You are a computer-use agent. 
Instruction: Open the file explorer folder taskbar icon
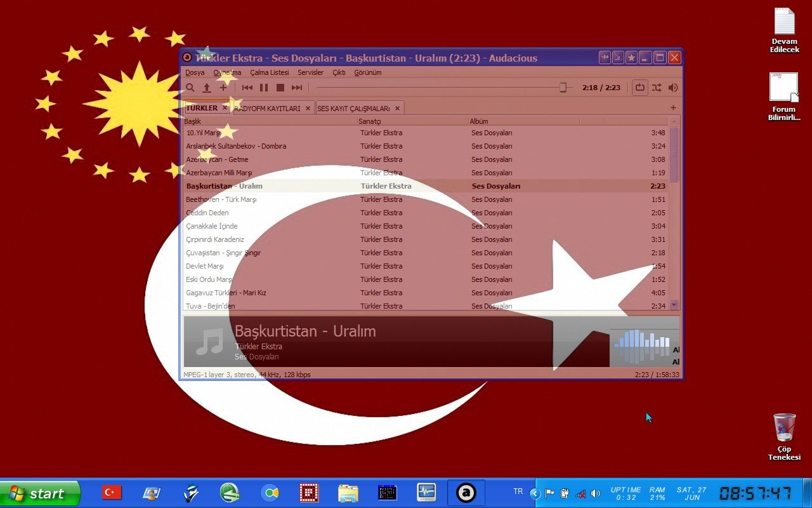[x=348, y=493]
